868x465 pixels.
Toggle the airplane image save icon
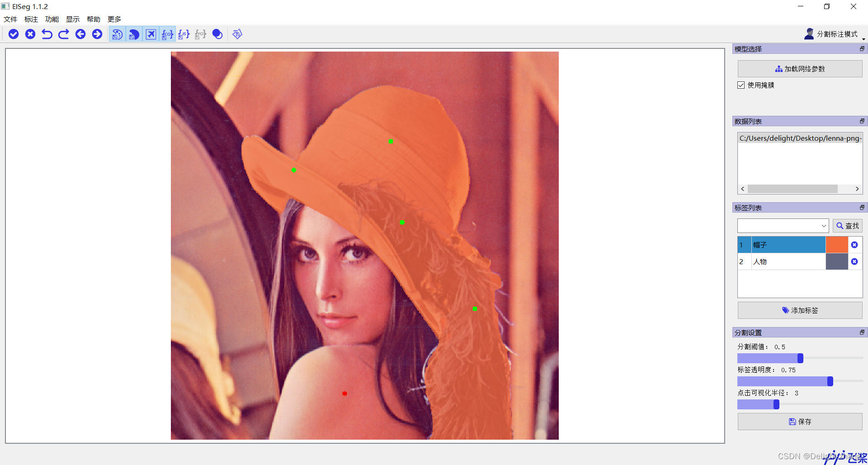151,34
